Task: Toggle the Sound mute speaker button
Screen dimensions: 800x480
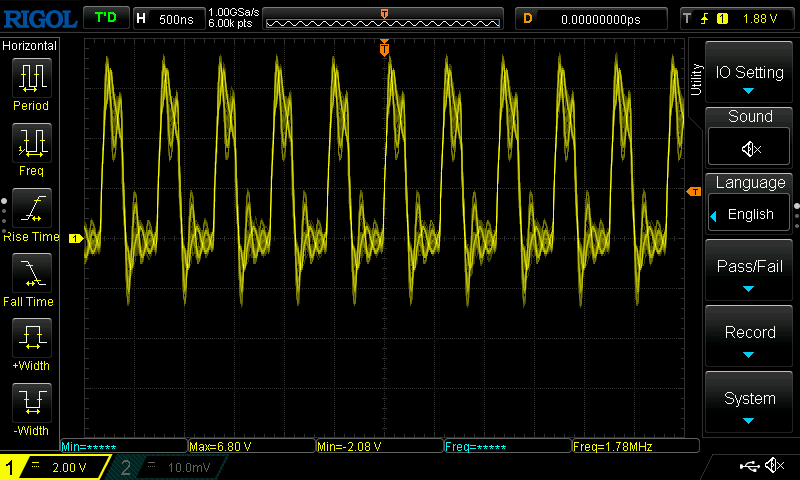Action: click(750, 148)
